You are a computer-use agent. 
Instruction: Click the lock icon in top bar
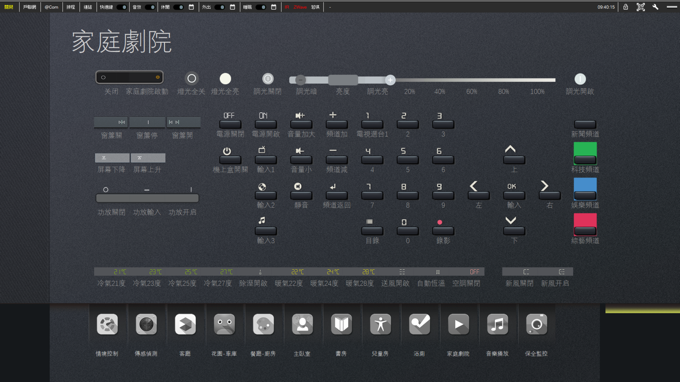625,7
